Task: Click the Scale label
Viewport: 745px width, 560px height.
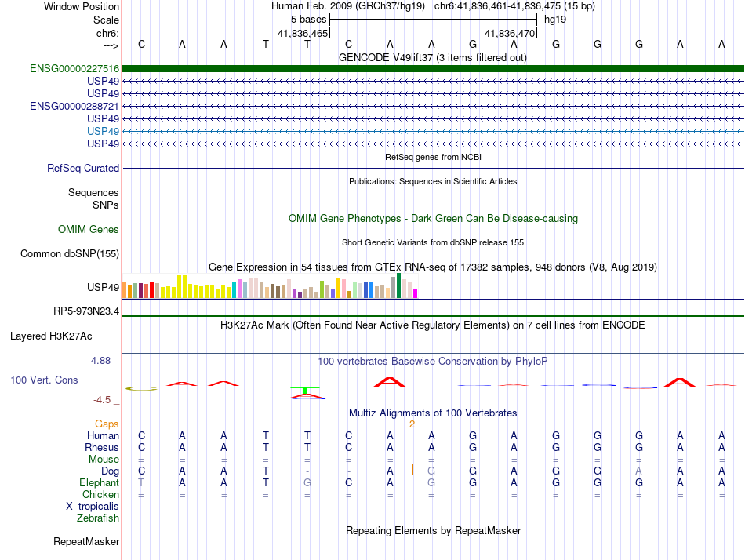Action: (x=106, y=20)
